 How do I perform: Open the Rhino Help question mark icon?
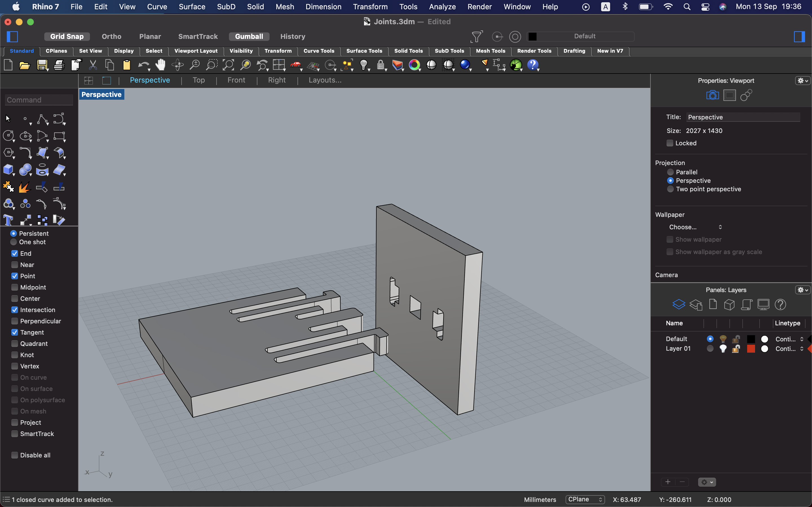pos(533,65)
